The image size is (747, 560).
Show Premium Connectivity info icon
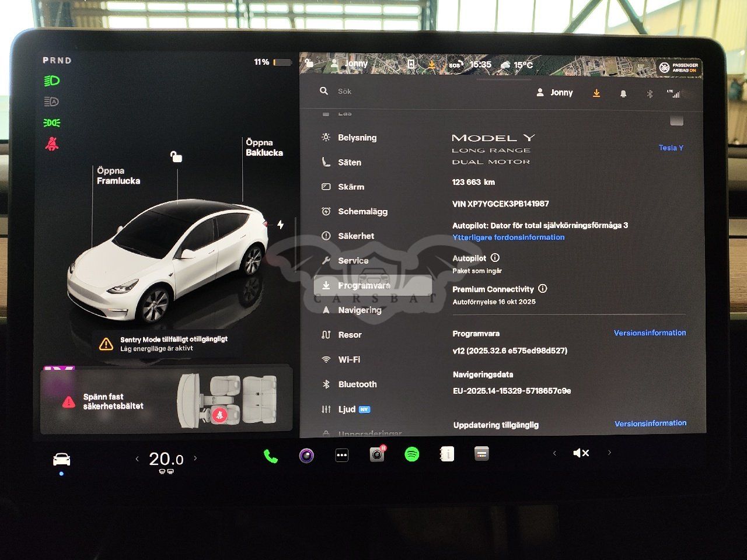[x=542, y=289]
